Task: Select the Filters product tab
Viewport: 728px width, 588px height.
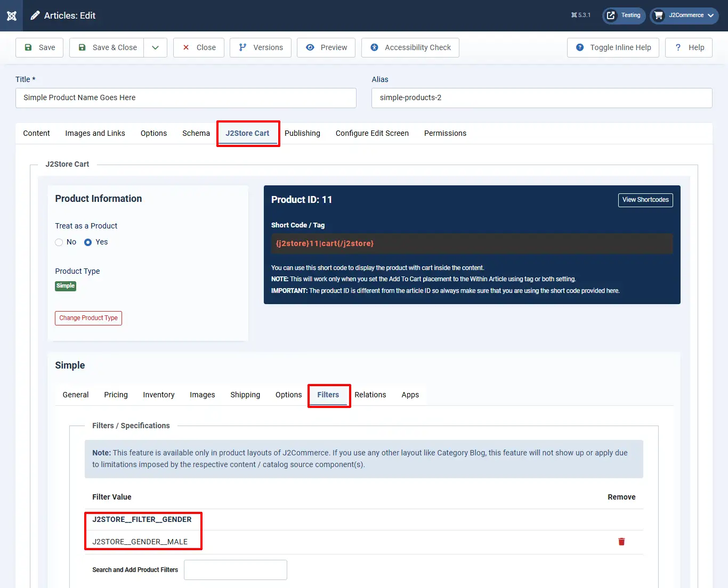Action: tap(328, 395)
